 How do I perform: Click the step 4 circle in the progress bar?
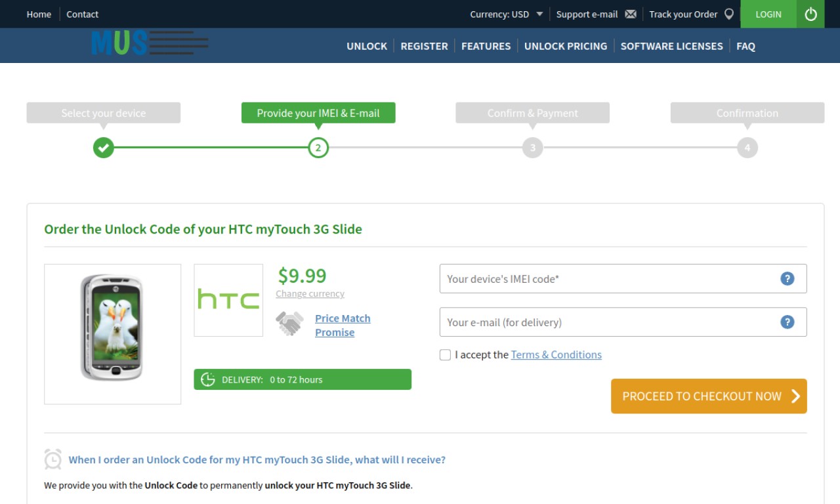(x=747, y=148)
